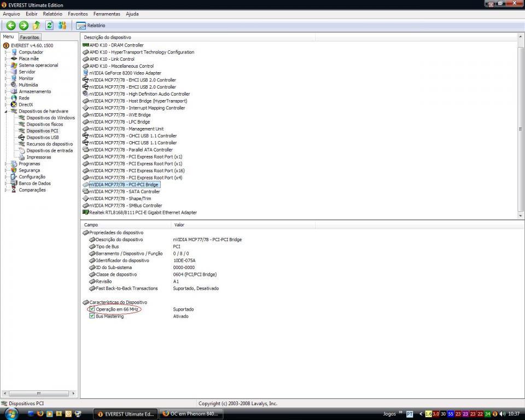This screenshot has height=420, width=525.
Task: Expand the Computador tree node
Action: coord(5,52)
